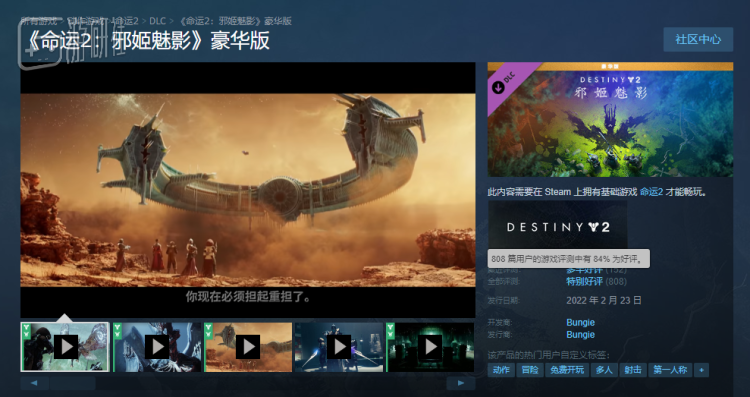The height and width of the screenshot is (397, 750).
Task: Open the 社区中心 community hub button
Action: 698,39
